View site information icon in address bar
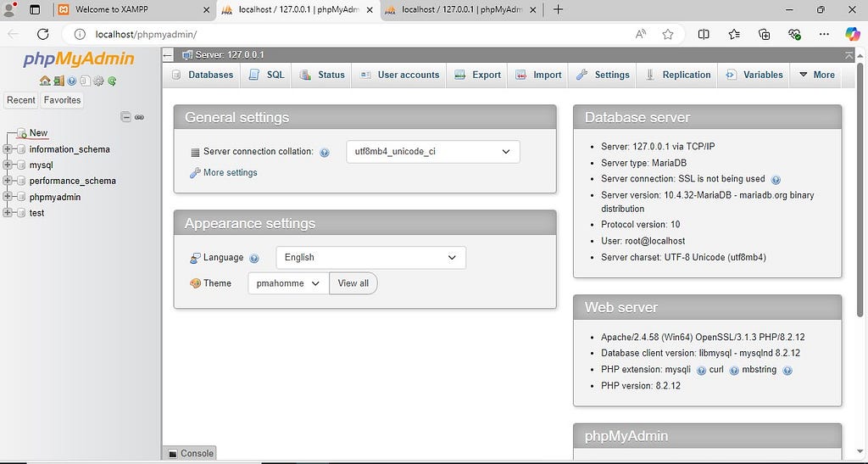 point(80,34)
